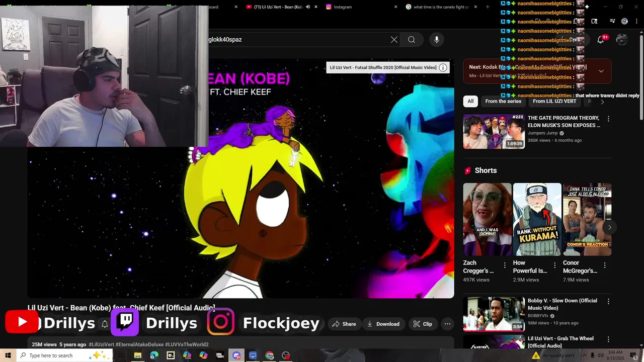Open Jumpers Jump channel link
644x362 pixels.
click(543, 133)
